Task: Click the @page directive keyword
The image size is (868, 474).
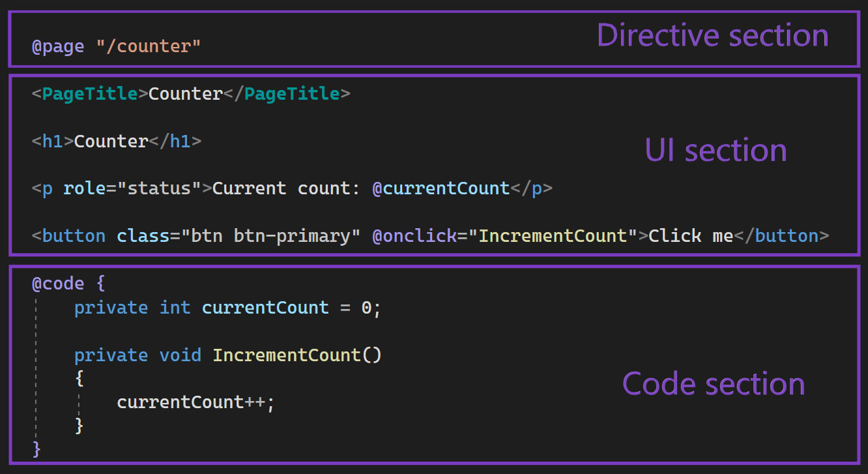Action: 58,46
